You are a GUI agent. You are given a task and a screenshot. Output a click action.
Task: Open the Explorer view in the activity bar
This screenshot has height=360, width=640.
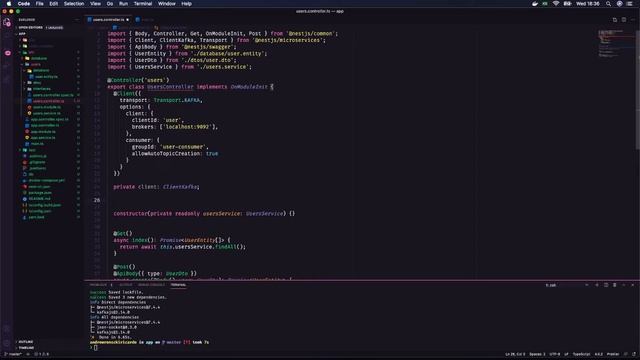tap(7, 23)
